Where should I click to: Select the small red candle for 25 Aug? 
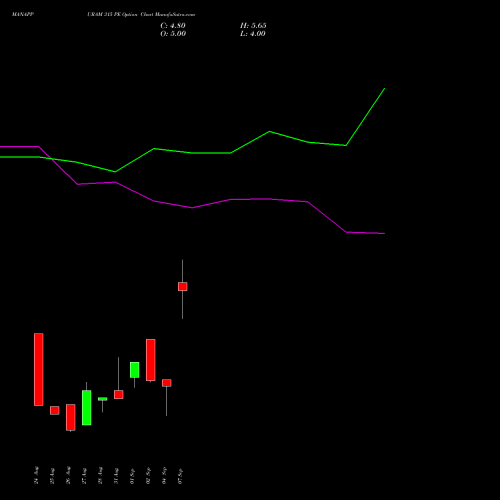tap(55, 410)
